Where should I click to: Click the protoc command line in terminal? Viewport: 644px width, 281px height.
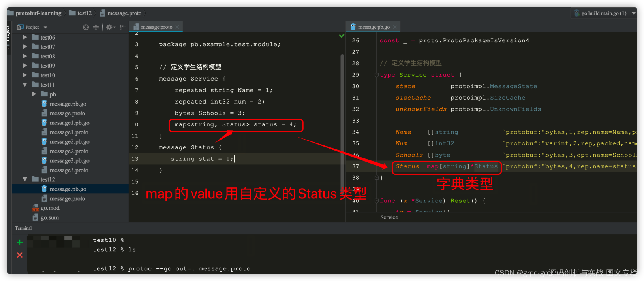[171, 268]
